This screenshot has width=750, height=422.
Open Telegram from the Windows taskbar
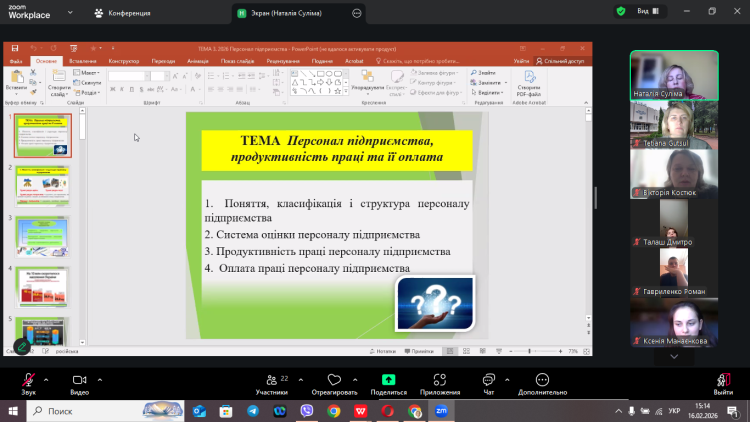click(254, 411)
